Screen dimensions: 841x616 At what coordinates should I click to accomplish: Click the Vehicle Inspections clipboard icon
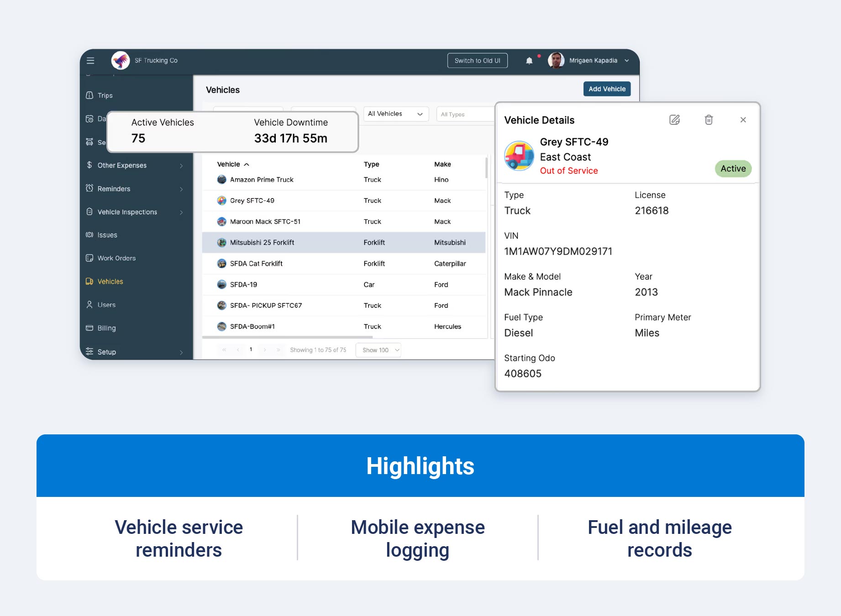click(89, 212)
